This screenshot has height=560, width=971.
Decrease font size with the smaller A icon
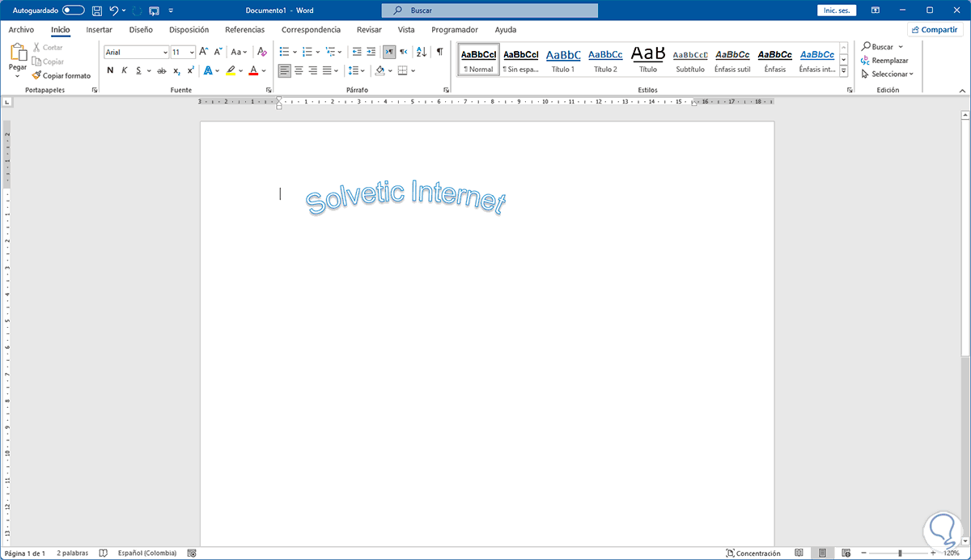[217, 52]
